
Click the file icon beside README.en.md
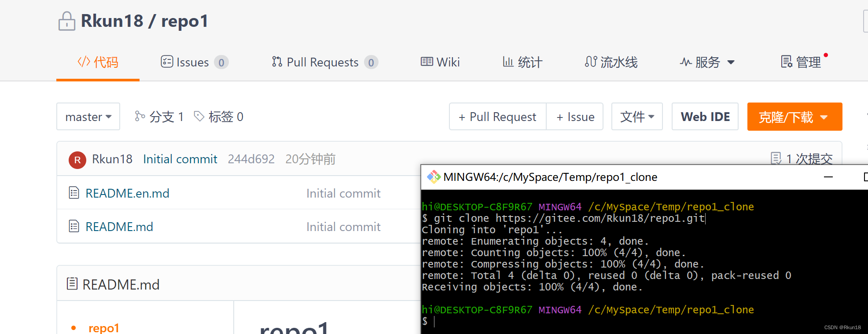pyautogui.click(x=74, y=193)
